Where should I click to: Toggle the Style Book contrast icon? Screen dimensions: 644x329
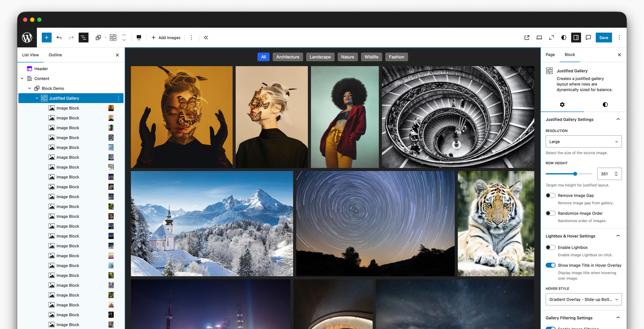[x=564, y=38]
